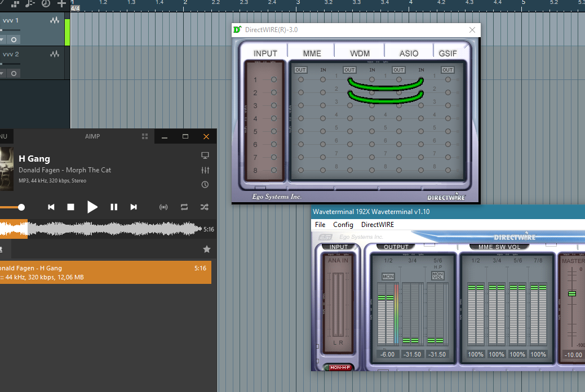This screenshot has width=585, height=392.
Task: Click MME IN port in row 3
Action: tap(323, 105)
